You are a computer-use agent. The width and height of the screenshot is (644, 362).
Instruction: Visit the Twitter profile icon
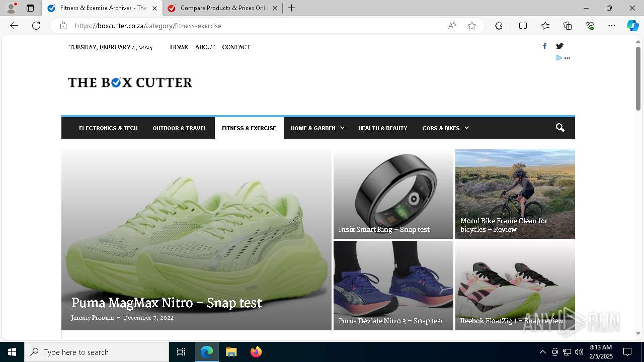click(x=559, y=46)
